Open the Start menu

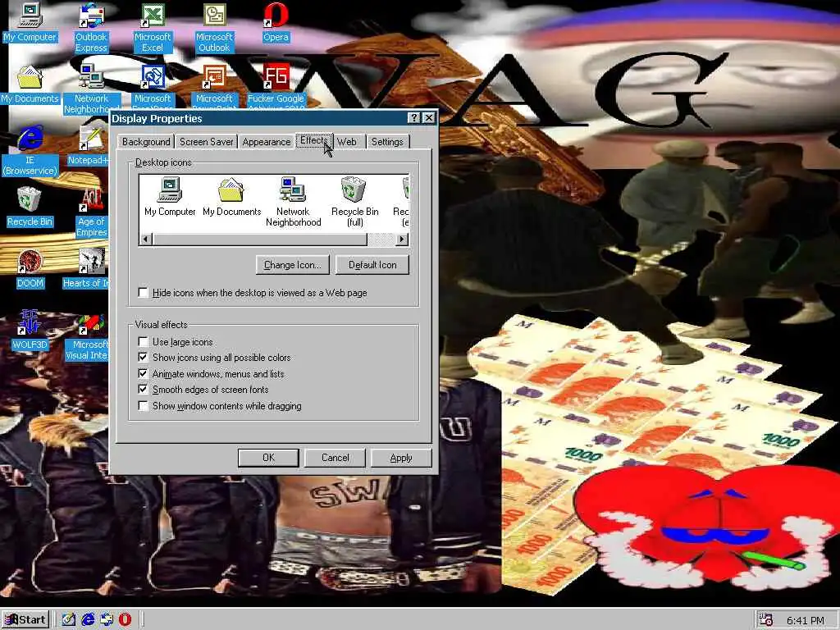click(25, 619)
